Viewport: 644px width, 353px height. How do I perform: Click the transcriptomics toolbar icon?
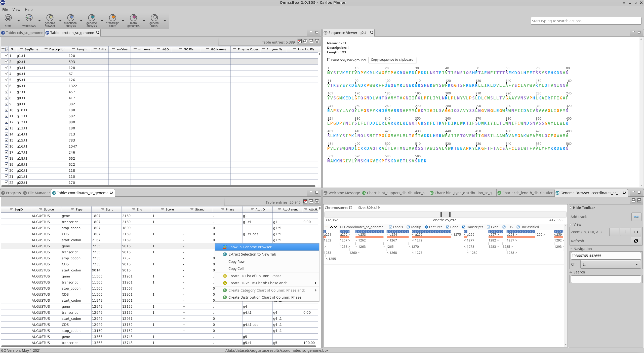click(x=112, y=18)
